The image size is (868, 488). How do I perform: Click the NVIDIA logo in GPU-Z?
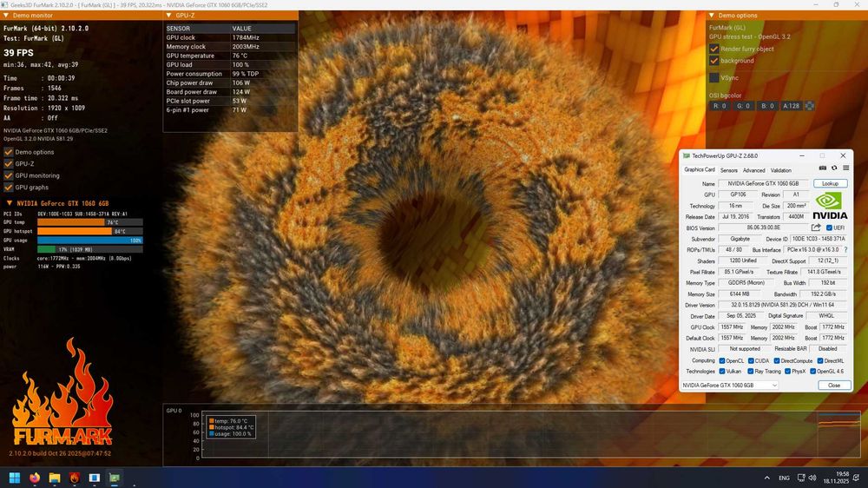coord(829,206)
